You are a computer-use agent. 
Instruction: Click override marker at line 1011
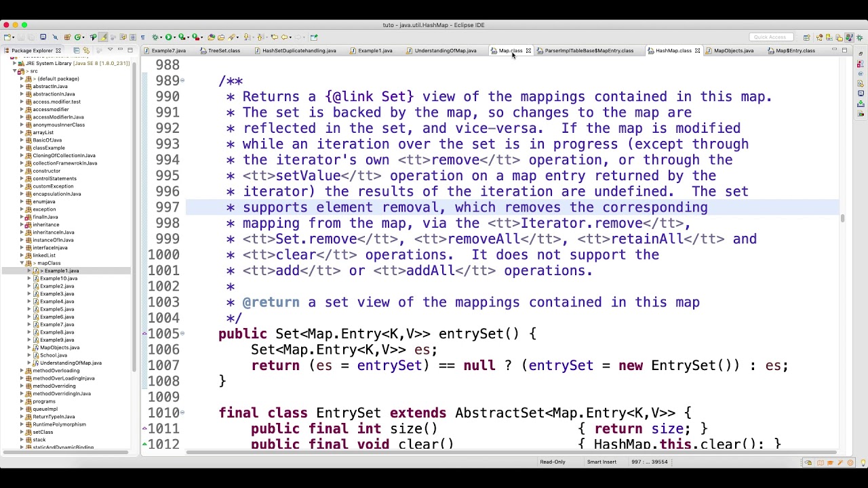tap(144, 428)
